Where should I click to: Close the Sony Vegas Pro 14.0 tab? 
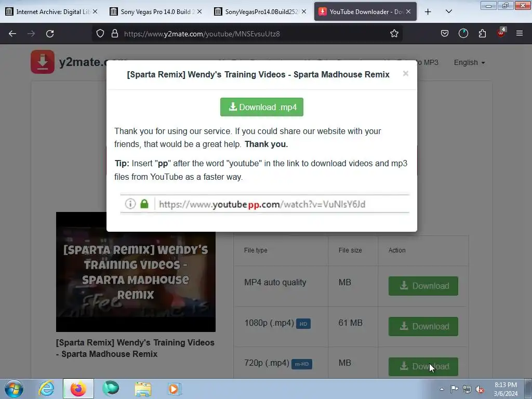coord(199,12)
